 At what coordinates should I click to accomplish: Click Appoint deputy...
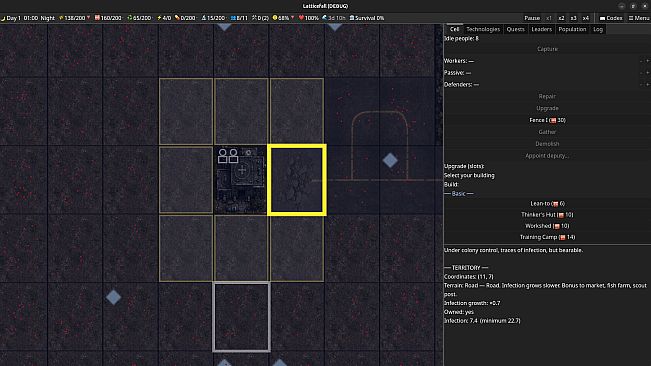[x=547, y=156]
